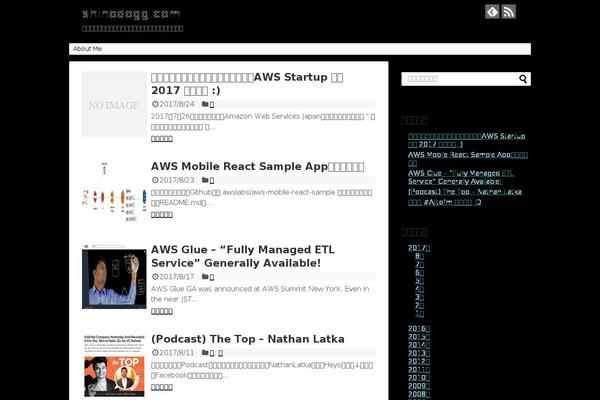Expand the 2012 archive year

(419, 362)
